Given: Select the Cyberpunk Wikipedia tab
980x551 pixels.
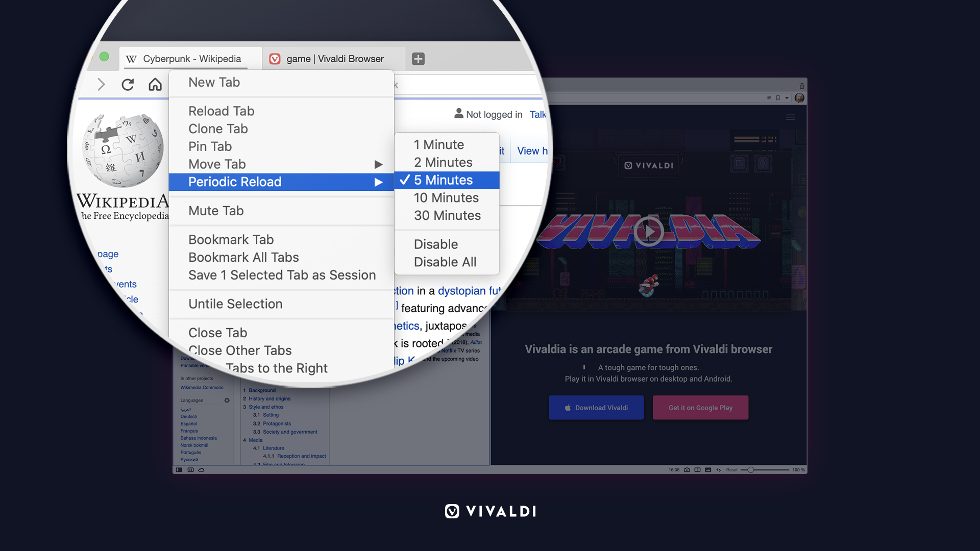Looking at the screenshot, I should coord(191,59).
